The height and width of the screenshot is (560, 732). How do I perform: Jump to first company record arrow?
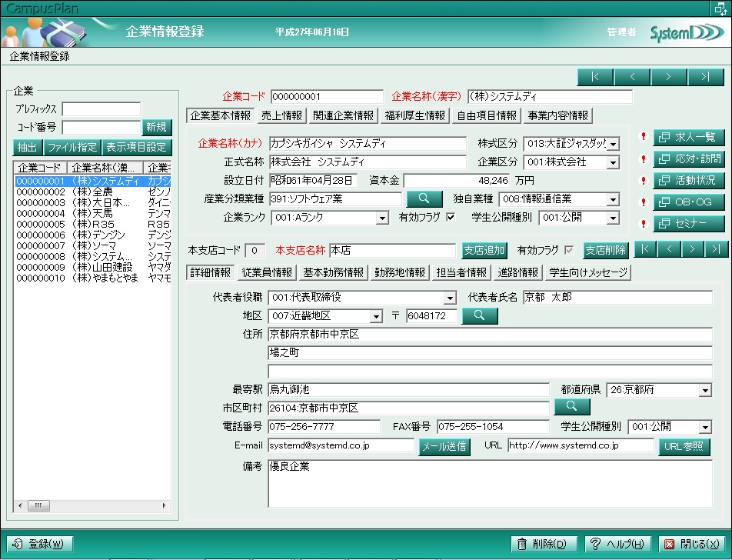click(x=595, y=77)
